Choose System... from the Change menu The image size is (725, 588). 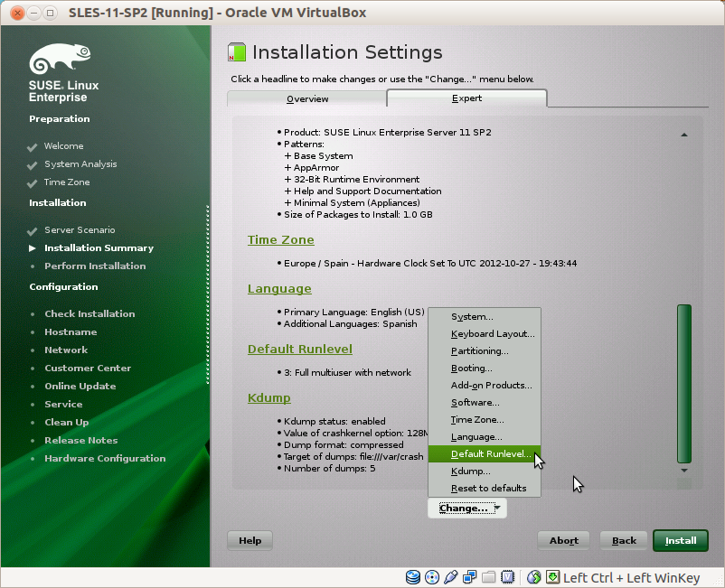pos(485,316)
